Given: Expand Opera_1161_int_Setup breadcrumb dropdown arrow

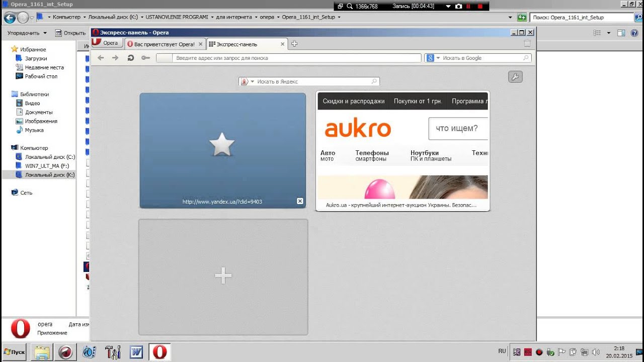Looking at the screenshot, I should tap(339, 17).
